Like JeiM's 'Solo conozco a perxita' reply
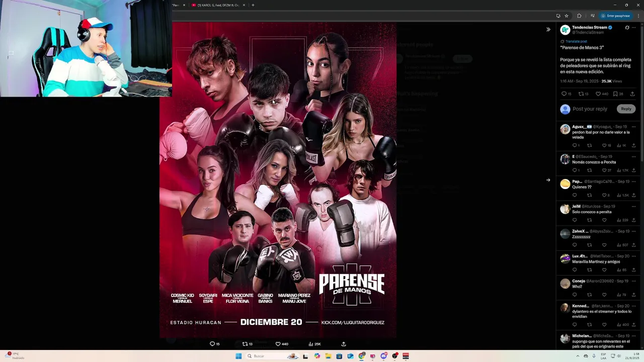Image resolution: width=644 pixels, height=362 pixels. (x=604, y=220)
